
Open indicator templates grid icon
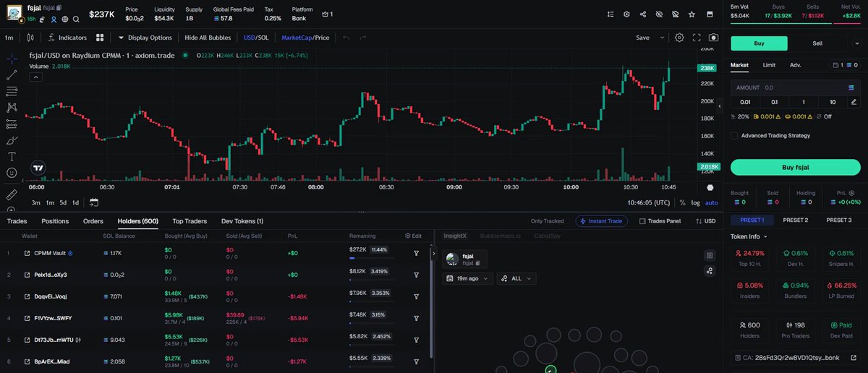tap(101, 38)
